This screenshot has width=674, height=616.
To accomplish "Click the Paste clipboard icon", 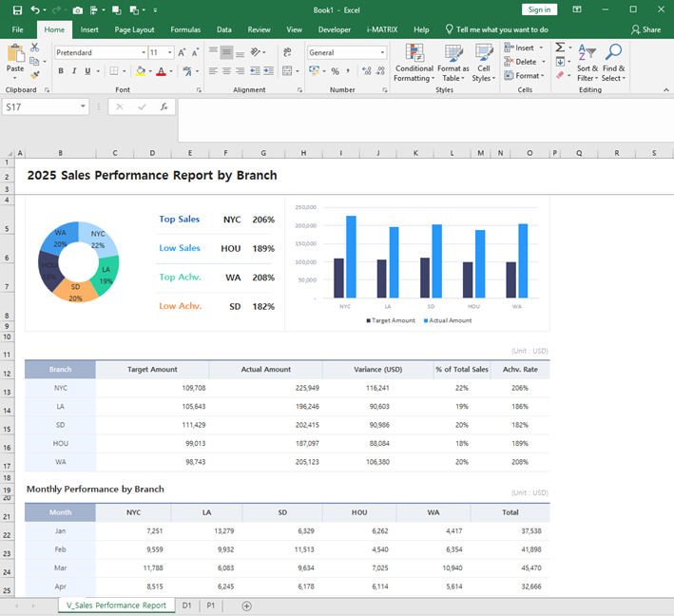I will click(x=15, y=53).
